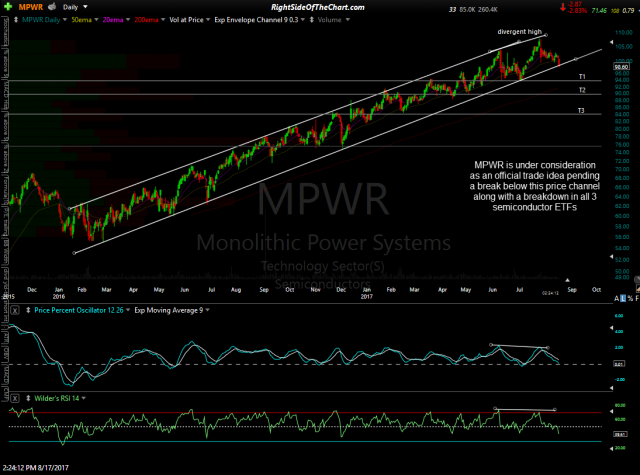Toggle the A arithmetic scale option
The width and height of the screenshot is (640, 475).
[x=616, y=299]
